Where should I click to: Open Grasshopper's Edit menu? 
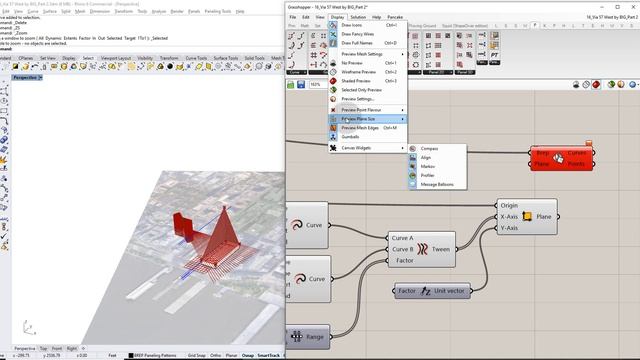306,17
